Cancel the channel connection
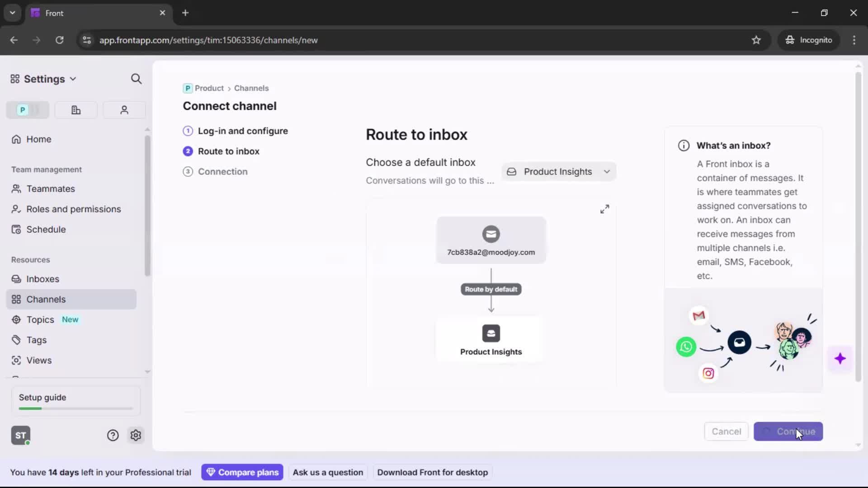The width and height of the screenshot is (868, 488). (x=726, y=432)
